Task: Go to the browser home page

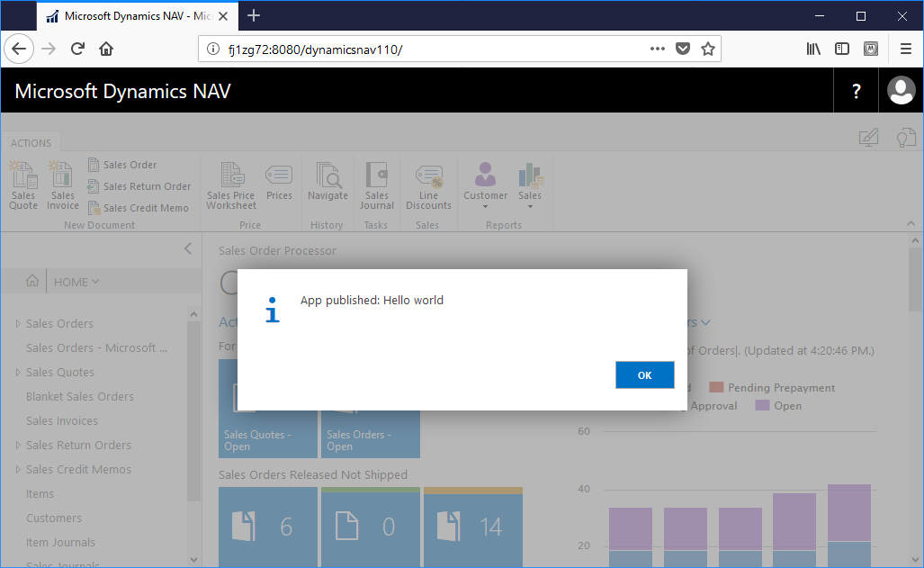Action: click(106, 49)
